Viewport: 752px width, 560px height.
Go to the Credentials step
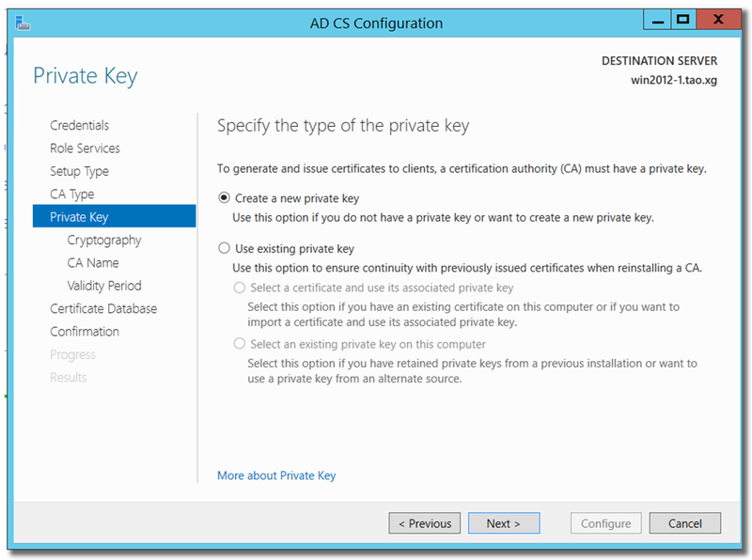[79, 125]
